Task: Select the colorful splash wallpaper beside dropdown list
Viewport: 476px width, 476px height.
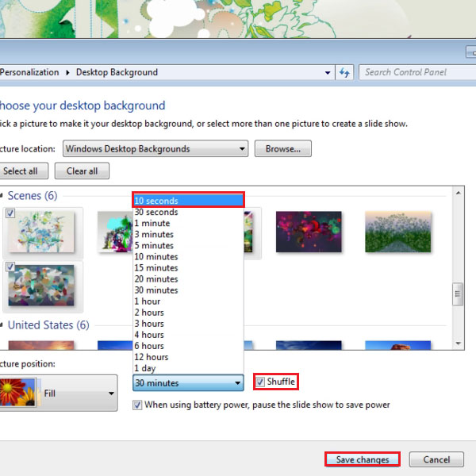Action: (x=115, y=232)
